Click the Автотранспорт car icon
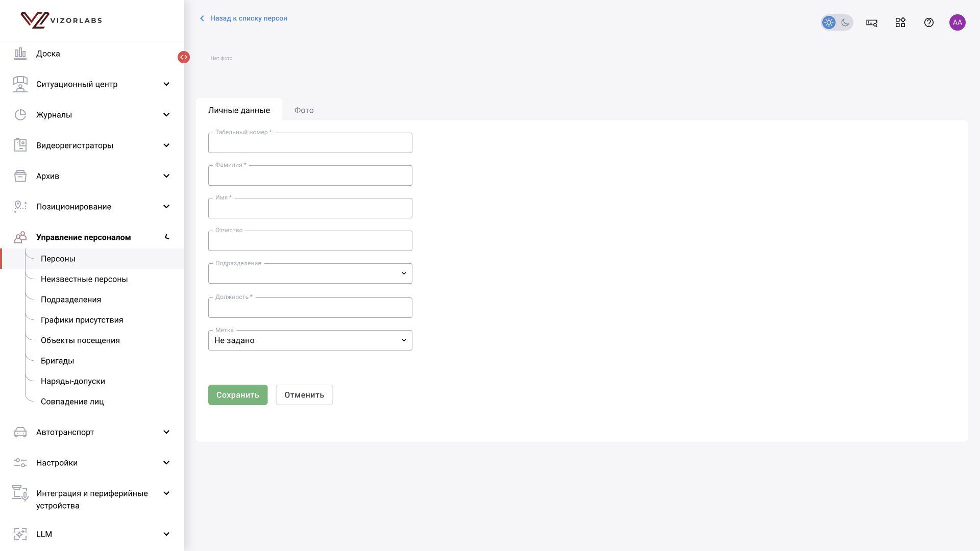This screenshot has height=551, width=980. (20, 432)
